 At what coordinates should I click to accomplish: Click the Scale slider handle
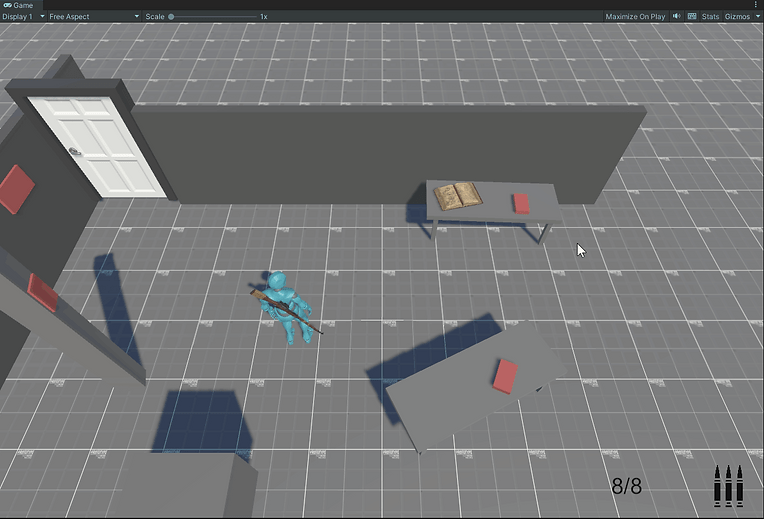(x=171, y=17)
